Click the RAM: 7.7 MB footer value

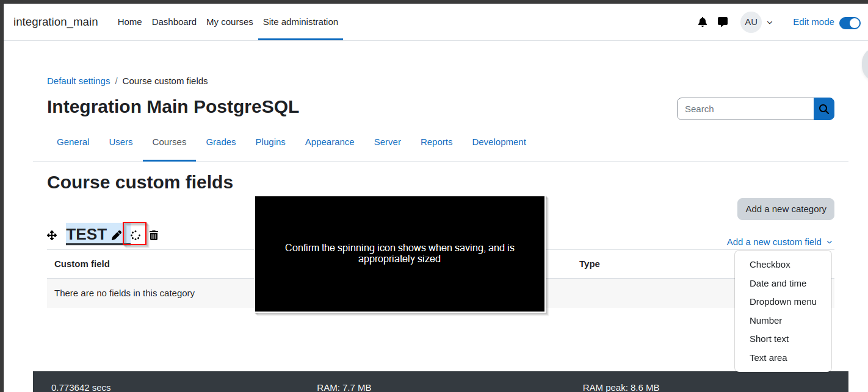344,387
